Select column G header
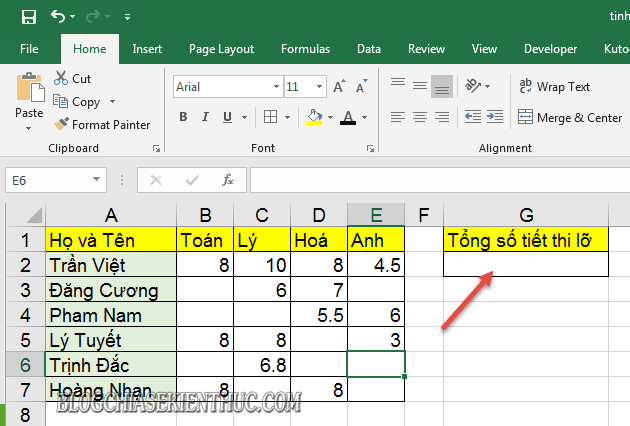Screen dimensions: 630x426 point(526,215)
